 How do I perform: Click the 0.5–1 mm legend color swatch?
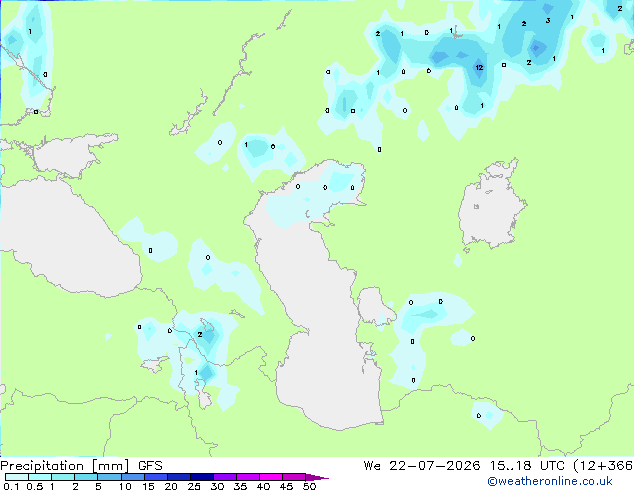40,477
